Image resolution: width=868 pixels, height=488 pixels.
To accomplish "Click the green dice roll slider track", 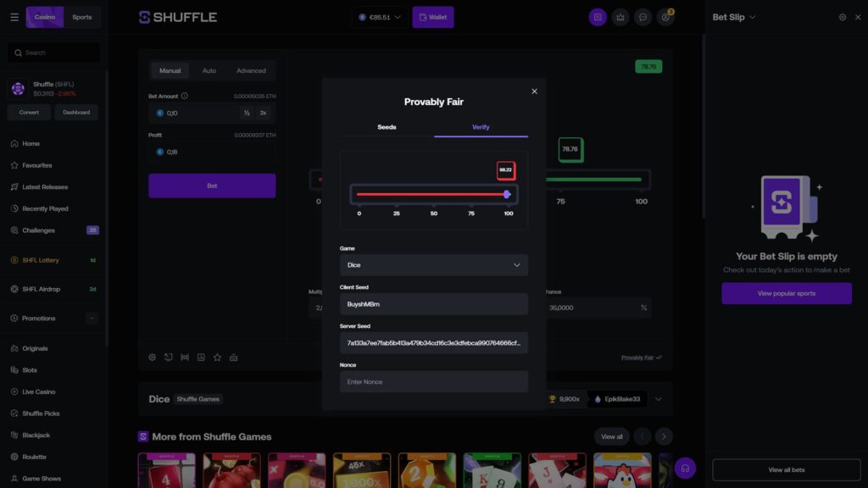I will point(594,180).
